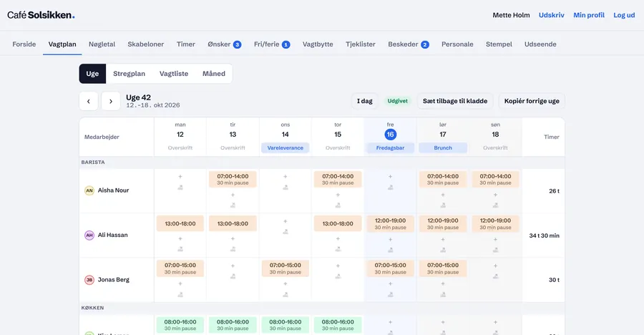Open the Forside tab
This screenshot has width=644, height=335.
tap(24, 44)
